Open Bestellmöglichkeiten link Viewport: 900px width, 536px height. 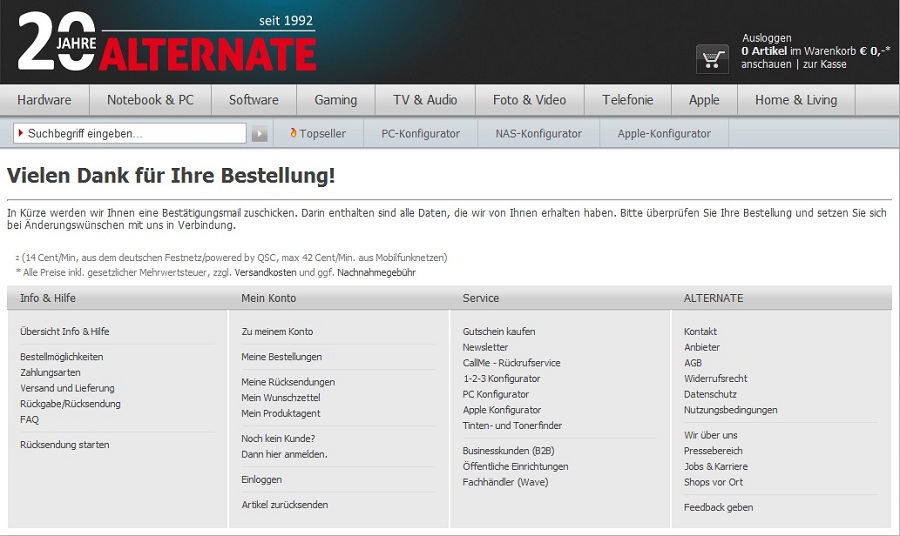tap(61, 357)
